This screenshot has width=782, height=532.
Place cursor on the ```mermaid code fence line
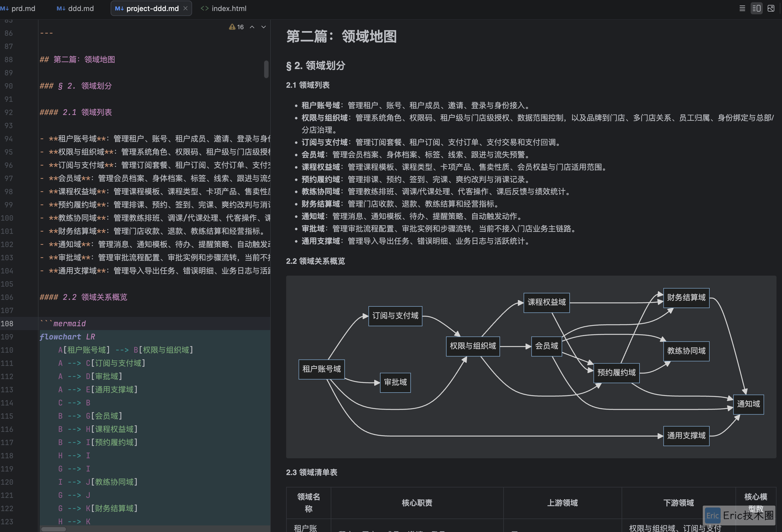coord(63,324)
